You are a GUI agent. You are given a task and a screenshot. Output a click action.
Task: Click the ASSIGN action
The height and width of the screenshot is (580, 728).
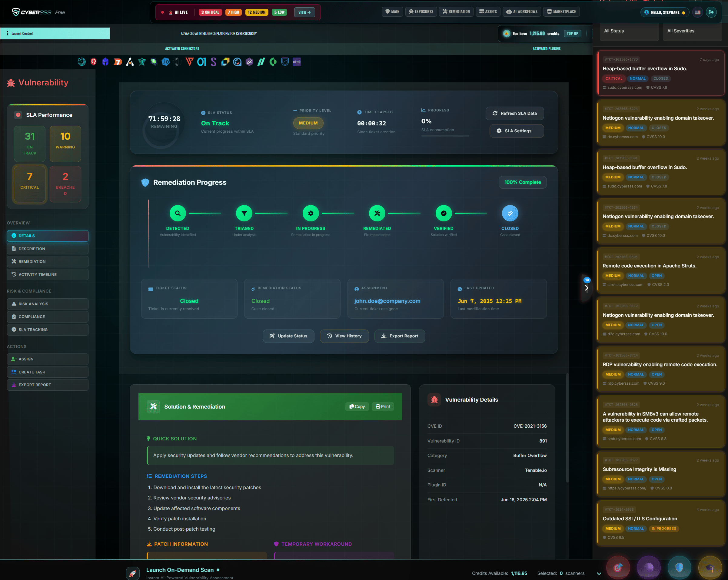pyautogui.click(x=48, y=359)
